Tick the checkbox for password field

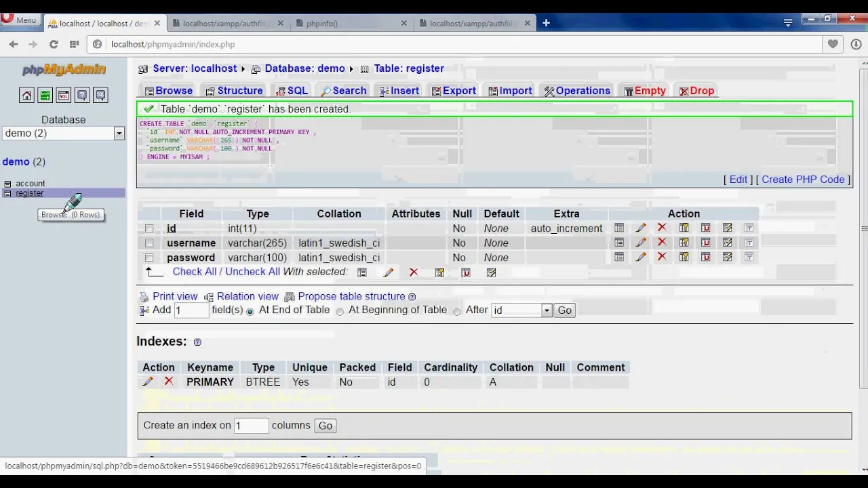149,258
